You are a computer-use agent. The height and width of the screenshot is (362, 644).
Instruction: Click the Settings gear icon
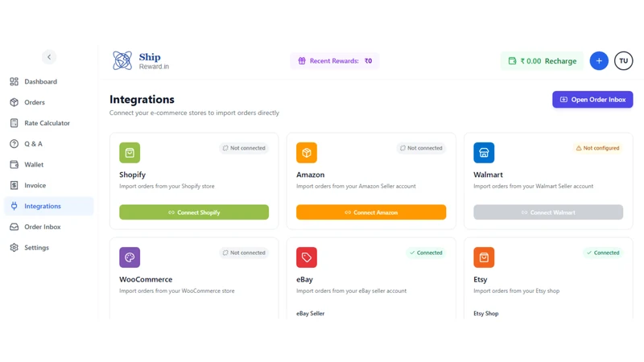[x=14, y=248]
